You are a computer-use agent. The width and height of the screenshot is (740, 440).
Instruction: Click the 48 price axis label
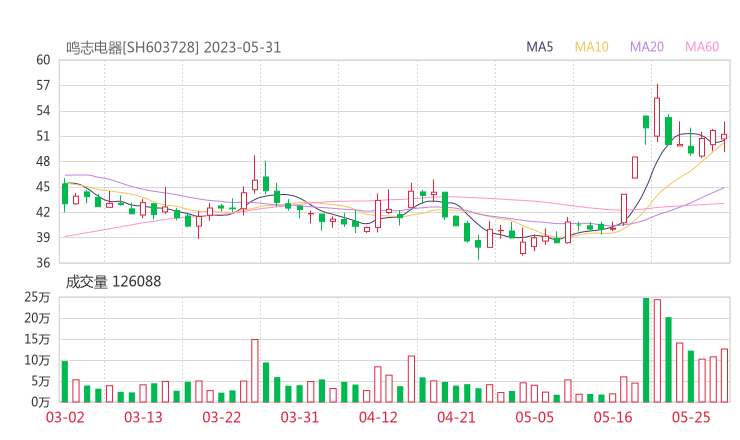[43, 161]
